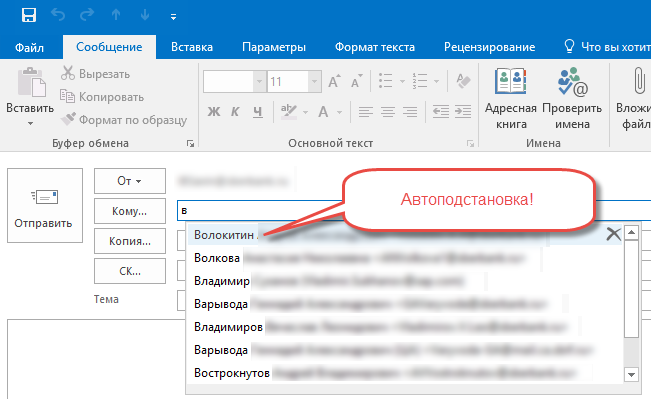The image size is (651, 399).
Task: Click the СК... BCC button
Action: coord(130,271)
